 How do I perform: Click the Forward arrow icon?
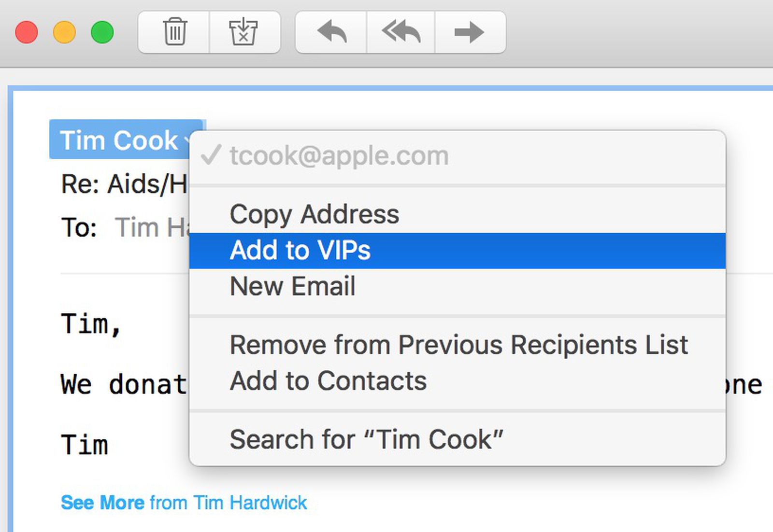tap(469, 32)
